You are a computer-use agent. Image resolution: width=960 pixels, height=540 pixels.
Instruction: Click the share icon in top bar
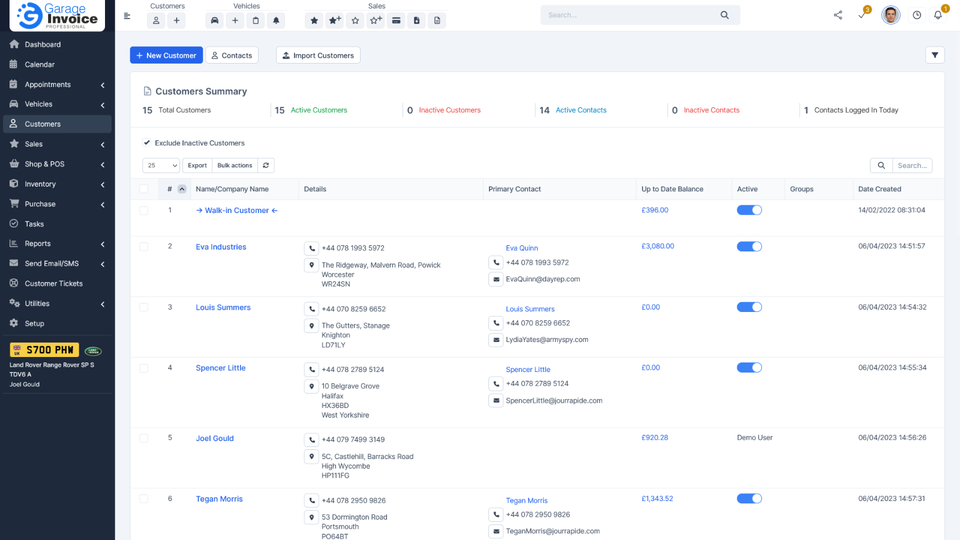(x=837, y=15)
